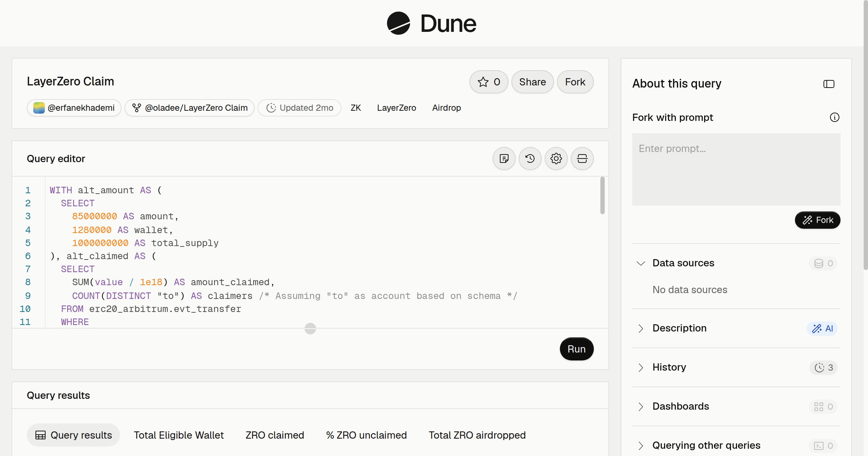Collapse the Data sources section
The height and width of the screenshot is (456, 868).
click(x=641, y=263)
